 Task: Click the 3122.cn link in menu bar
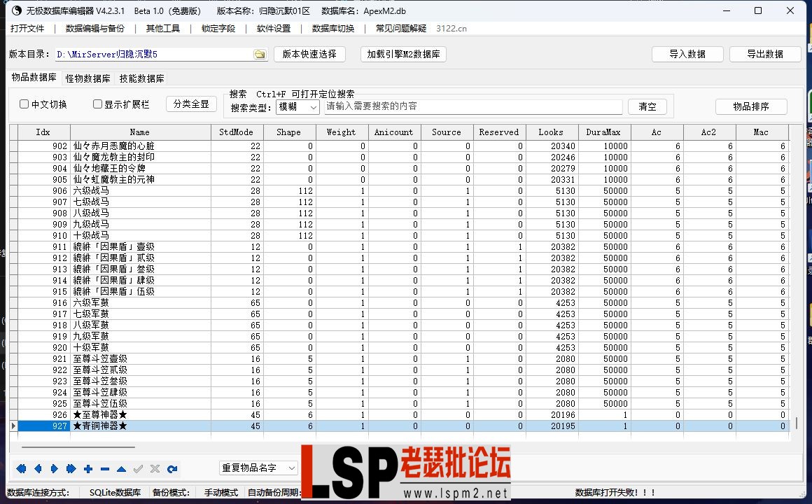point(451,29)
